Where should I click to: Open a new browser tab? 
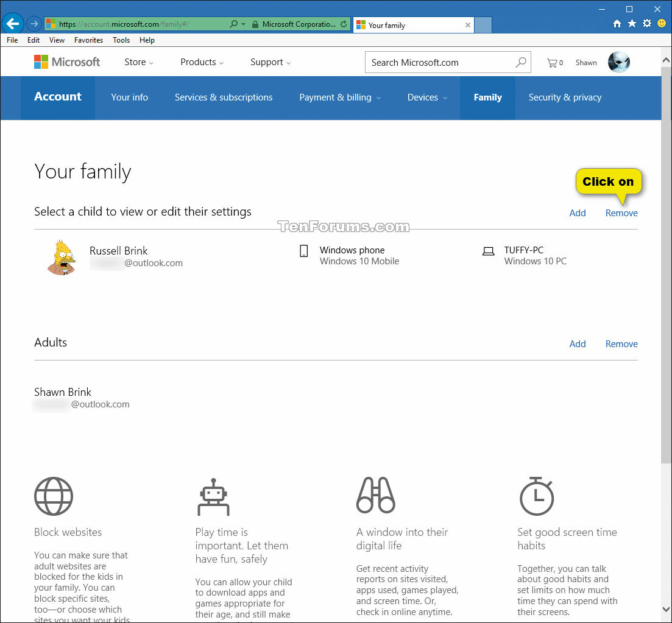click(x=483, y=25)
